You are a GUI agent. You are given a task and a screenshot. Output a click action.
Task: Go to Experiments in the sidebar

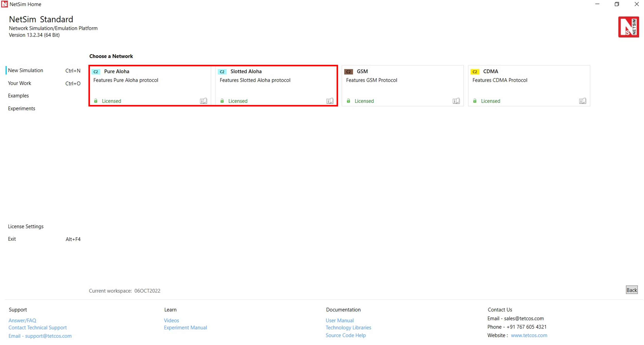(x=22, y=108)
